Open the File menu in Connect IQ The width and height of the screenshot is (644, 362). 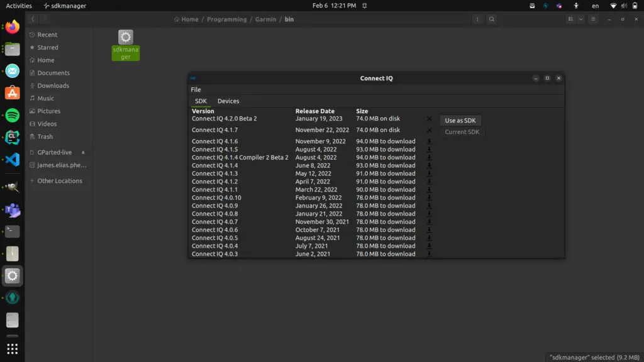196,89
